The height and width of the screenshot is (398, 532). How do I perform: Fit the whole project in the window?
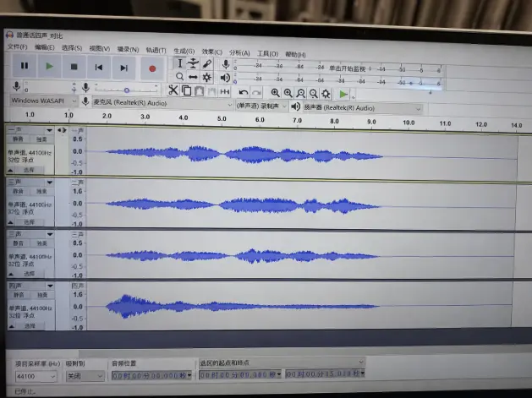click(x=314, y=94)
